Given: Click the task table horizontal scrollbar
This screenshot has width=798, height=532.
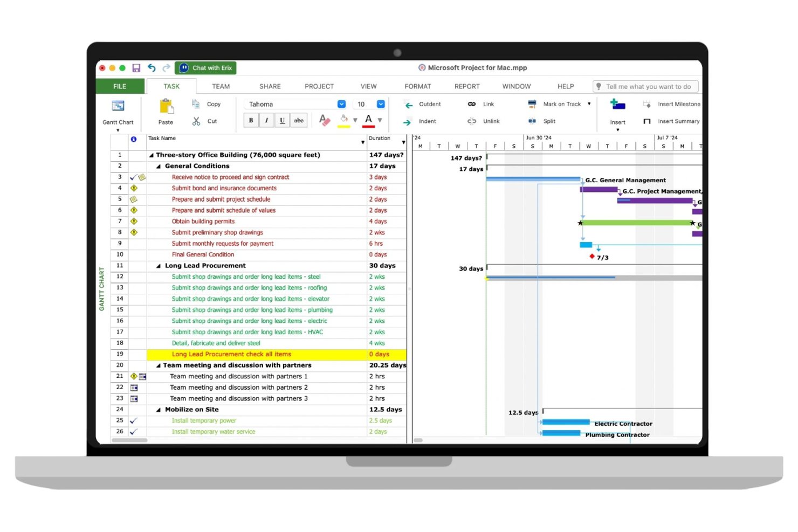Looking at the screenshot, I should tap(129, 440).
